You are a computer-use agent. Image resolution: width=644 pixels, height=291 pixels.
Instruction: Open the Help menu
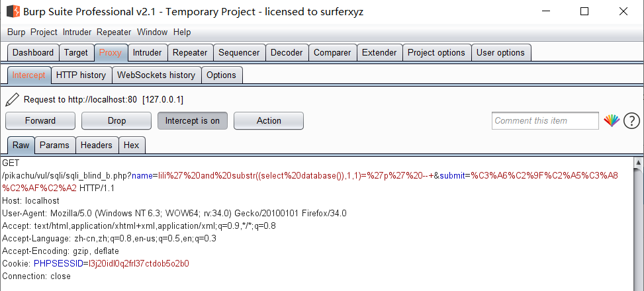point(182,32)
